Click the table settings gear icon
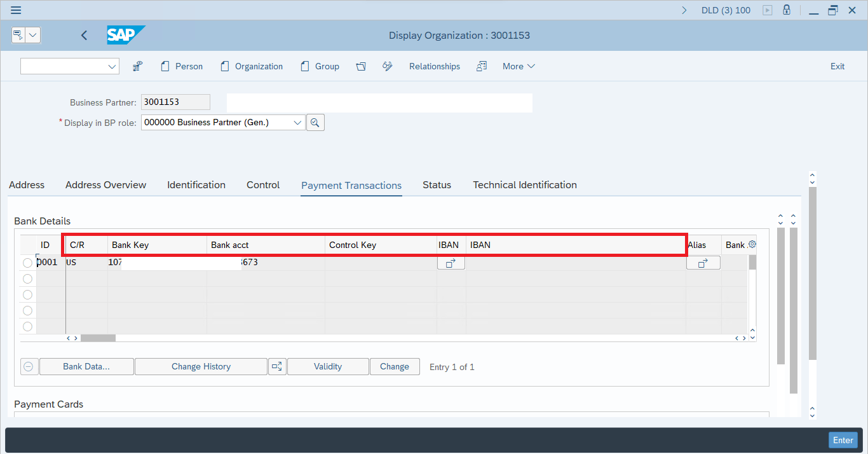Screen dimensions: 868x454 (752, 244)
